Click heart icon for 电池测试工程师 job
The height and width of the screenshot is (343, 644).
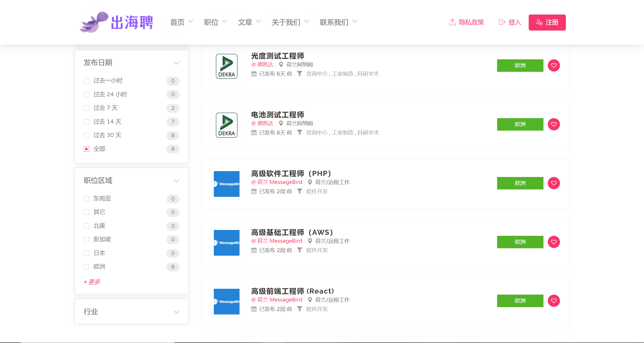[554, 124]
